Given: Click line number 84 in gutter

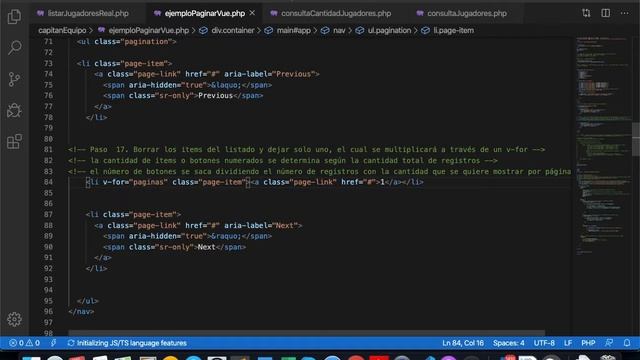Looking at the screenshot, I should pyautogui.click(x=48, y=182).
